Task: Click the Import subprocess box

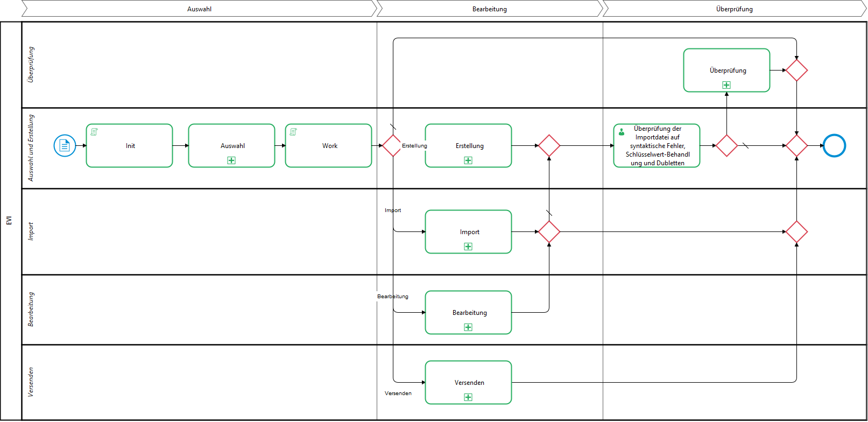Action: coord(468,231)
